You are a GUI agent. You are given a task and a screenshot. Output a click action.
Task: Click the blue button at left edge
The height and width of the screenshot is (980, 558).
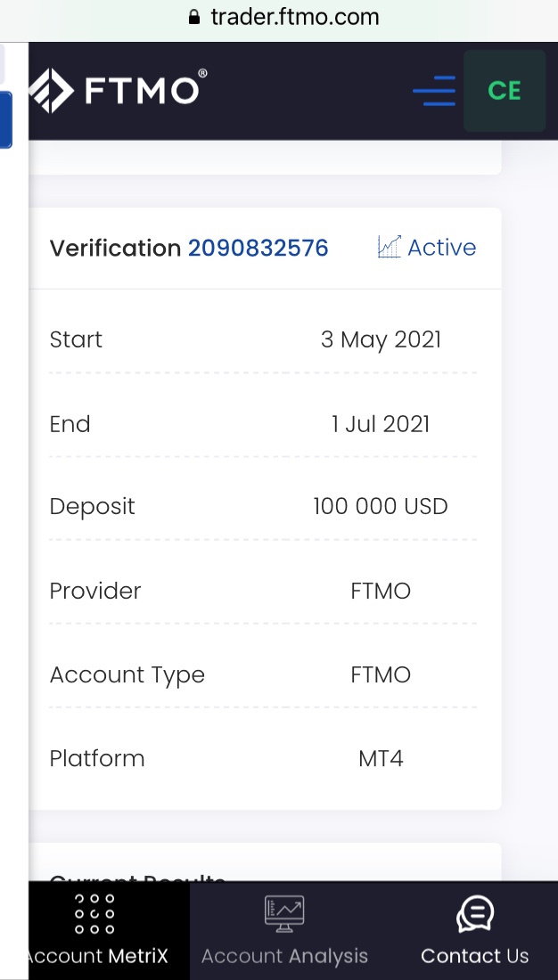(5, 119)
